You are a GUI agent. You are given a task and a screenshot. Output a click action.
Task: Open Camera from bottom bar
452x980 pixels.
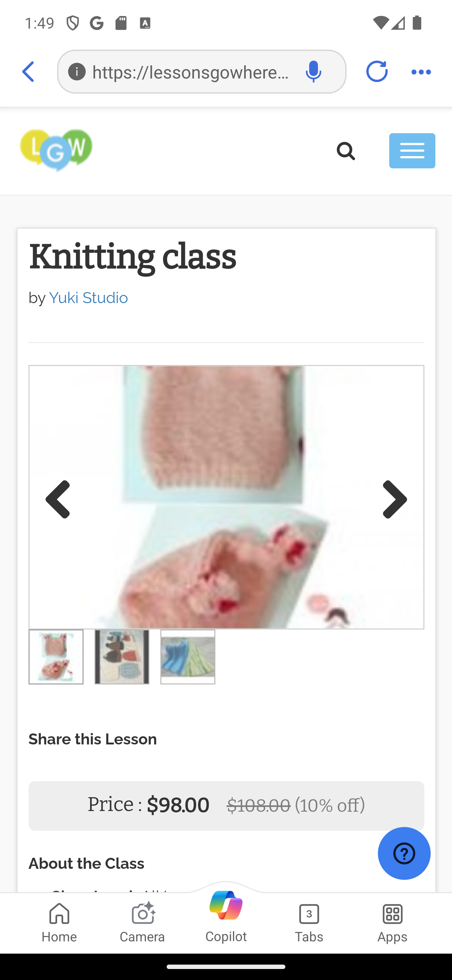(x=143, y=923)
